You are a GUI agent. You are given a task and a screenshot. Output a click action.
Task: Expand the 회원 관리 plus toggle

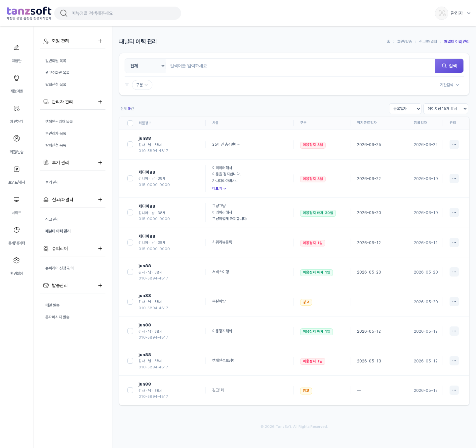(100, 41)
